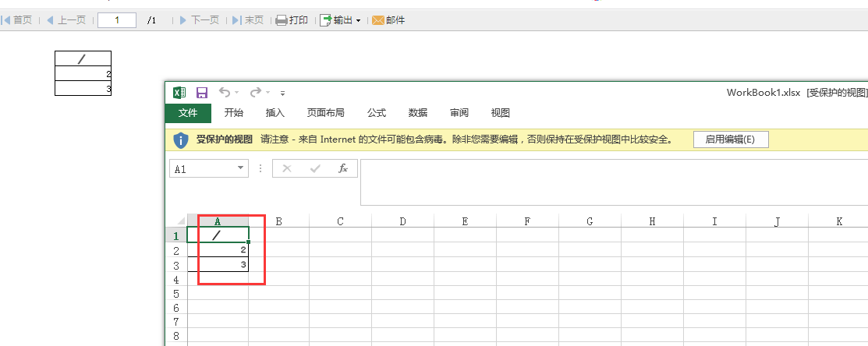Select column E header

click(465, 221)
